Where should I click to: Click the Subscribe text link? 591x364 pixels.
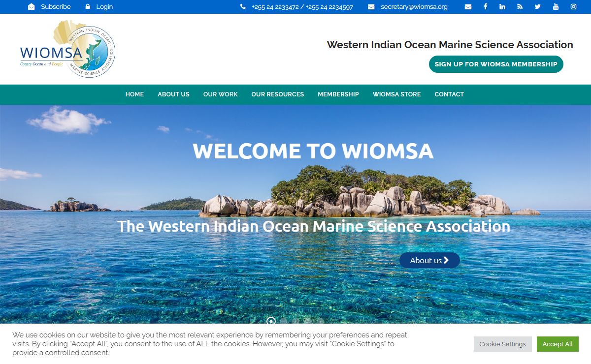[x=56, y=7]
